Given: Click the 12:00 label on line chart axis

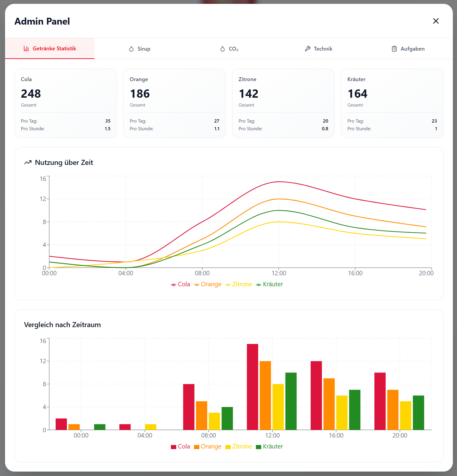Looking at the screenshot, I should [x=279, y=273].
